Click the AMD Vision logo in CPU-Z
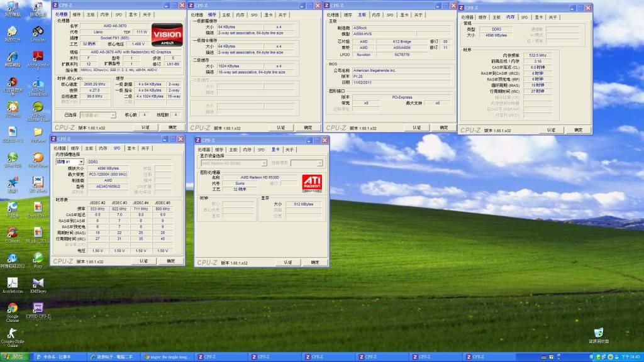Screen dimensions: 644x362 click(x=167, y=35)
